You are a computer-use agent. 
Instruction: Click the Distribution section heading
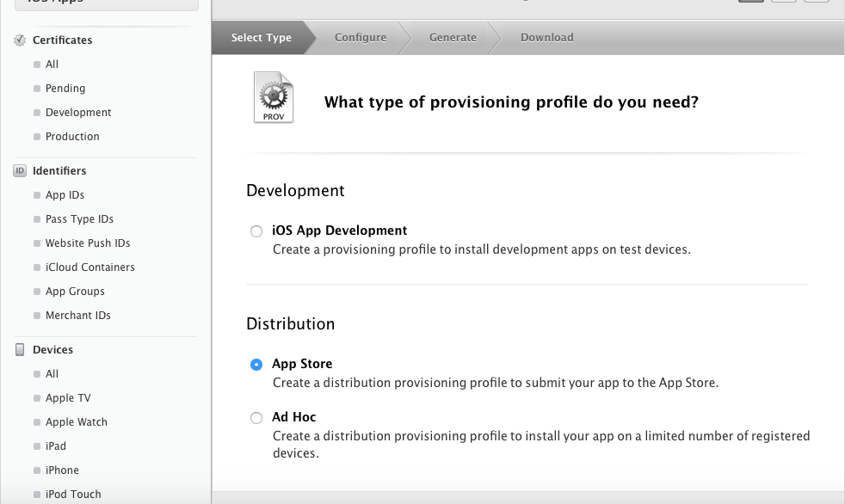pos(291,324)
